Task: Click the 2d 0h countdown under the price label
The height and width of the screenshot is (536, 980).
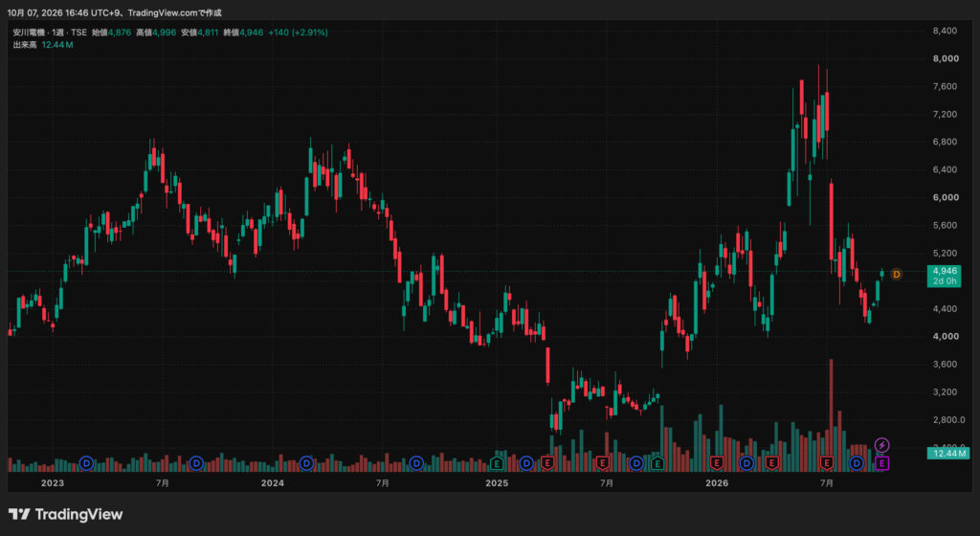Action: point(945,281)
